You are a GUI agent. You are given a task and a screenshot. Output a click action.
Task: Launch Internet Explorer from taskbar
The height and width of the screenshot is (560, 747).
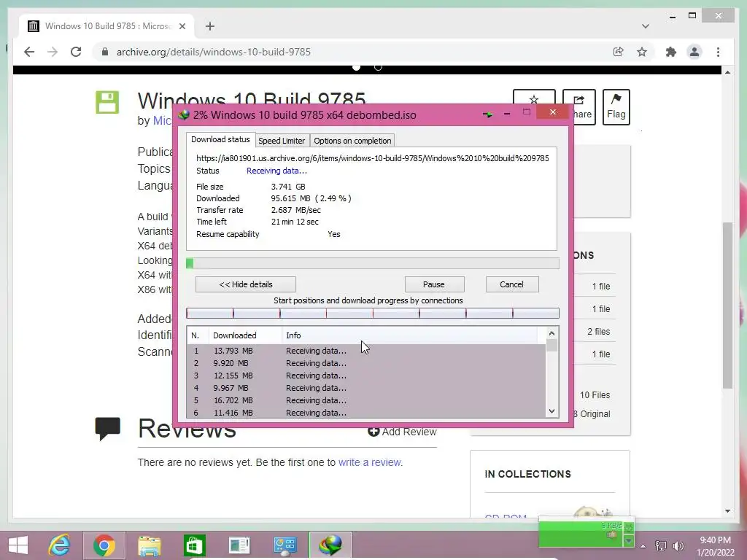(60, 545)
